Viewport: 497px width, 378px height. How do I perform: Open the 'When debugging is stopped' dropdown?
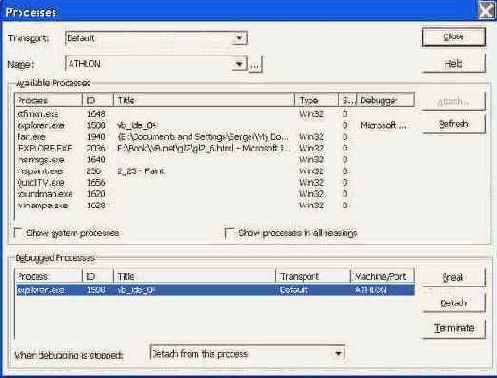click(x=338, y=353)
